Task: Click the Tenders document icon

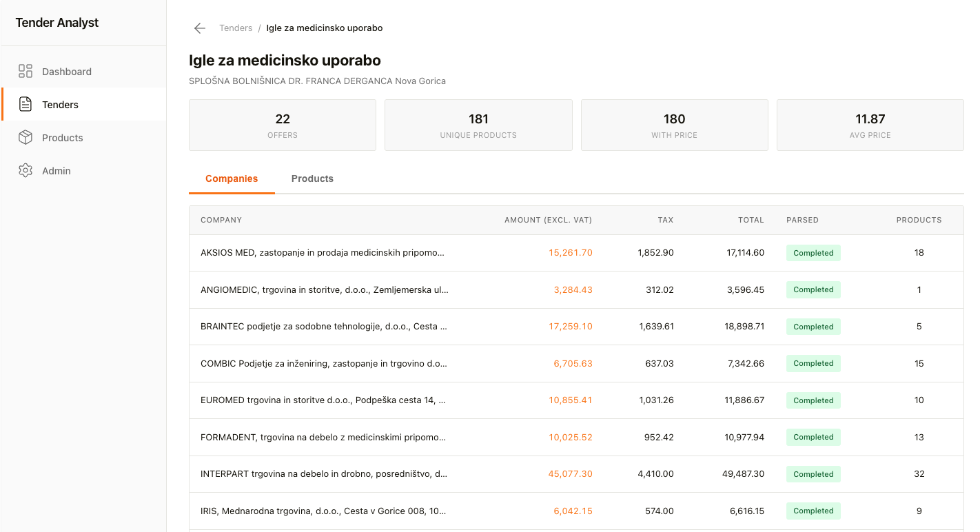Action: click(25, 104)
